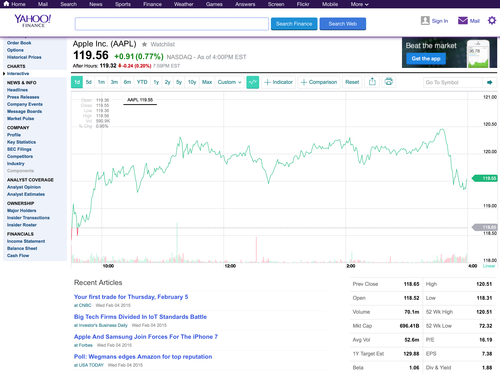Click the Sign In profile icon
Screen dimensions: 500x374
click(x=425, y=21)
